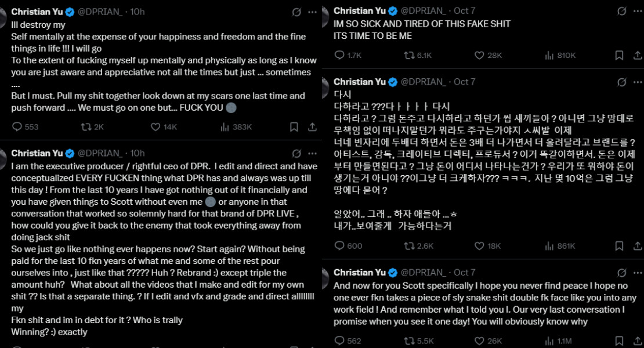This screenshot has width=644, height=348.
Task: Open the three-dot menu on the Korean tweet
Action: tap(638, 82)
